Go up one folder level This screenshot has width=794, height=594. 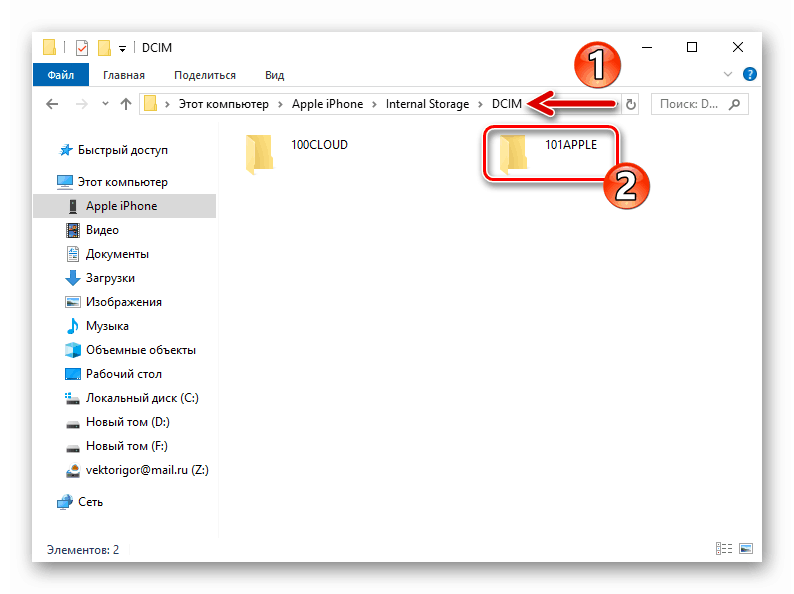[x=126, y=104]
